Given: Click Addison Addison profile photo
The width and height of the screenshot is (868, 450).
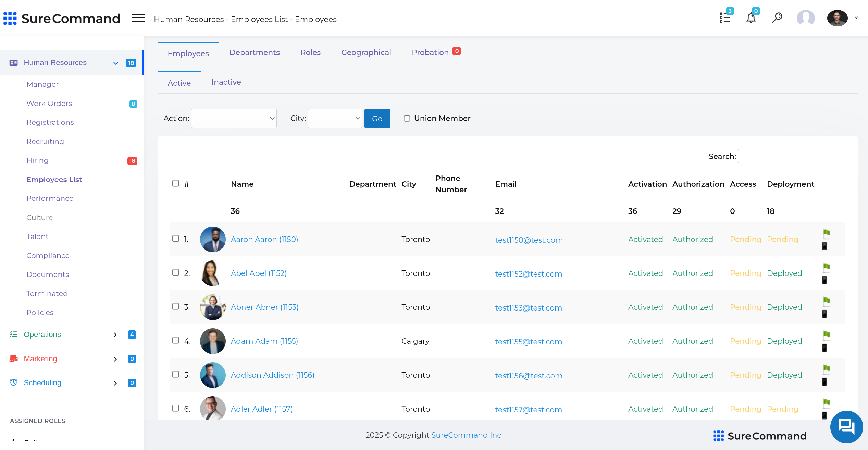Looking at the screenshot, I should click(x=213, y=375).
